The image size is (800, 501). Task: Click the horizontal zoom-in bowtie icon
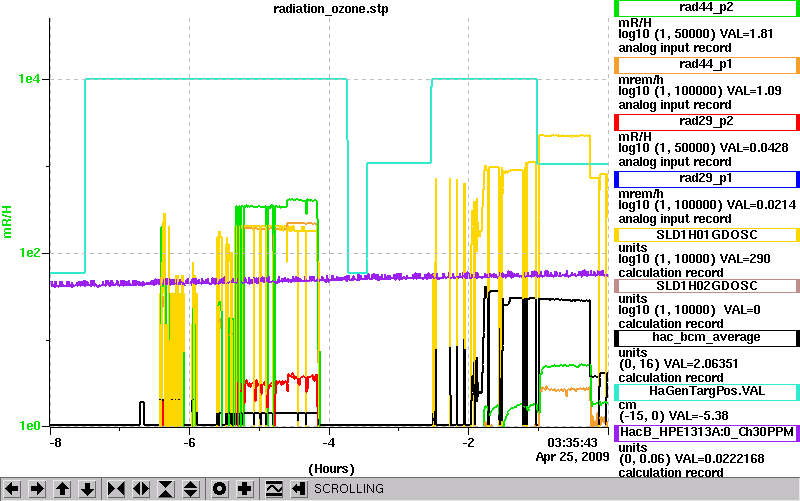click(x=116, y=489)
